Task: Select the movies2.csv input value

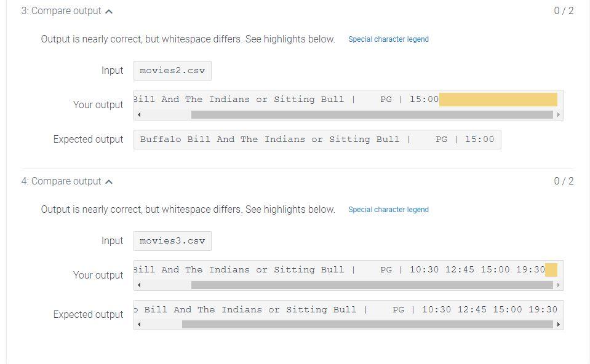Action: [x=172, y=70]
